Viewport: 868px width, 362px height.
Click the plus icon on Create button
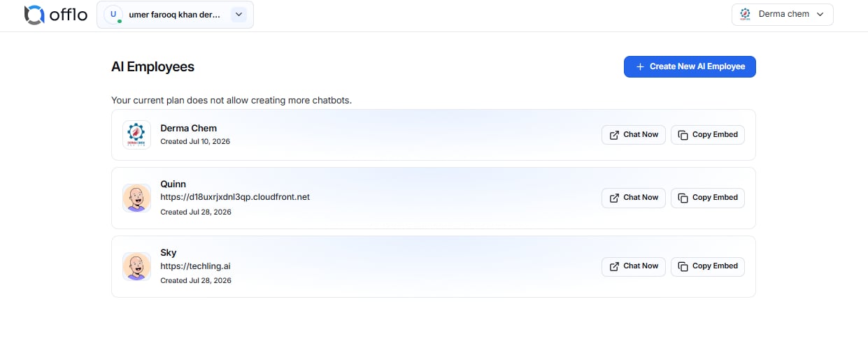pyautogui.click(x=640, y=66)
